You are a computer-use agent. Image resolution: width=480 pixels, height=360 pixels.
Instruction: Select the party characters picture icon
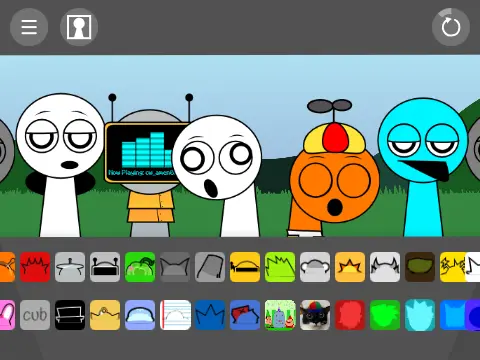click(x=280, y=315)
